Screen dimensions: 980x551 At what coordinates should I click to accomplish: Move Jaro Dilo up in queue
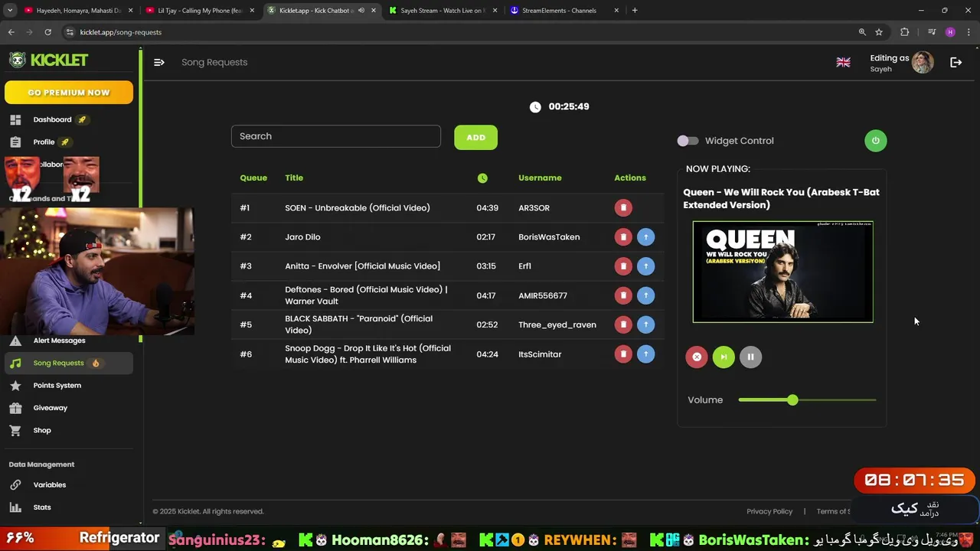[x=645, y=237]
